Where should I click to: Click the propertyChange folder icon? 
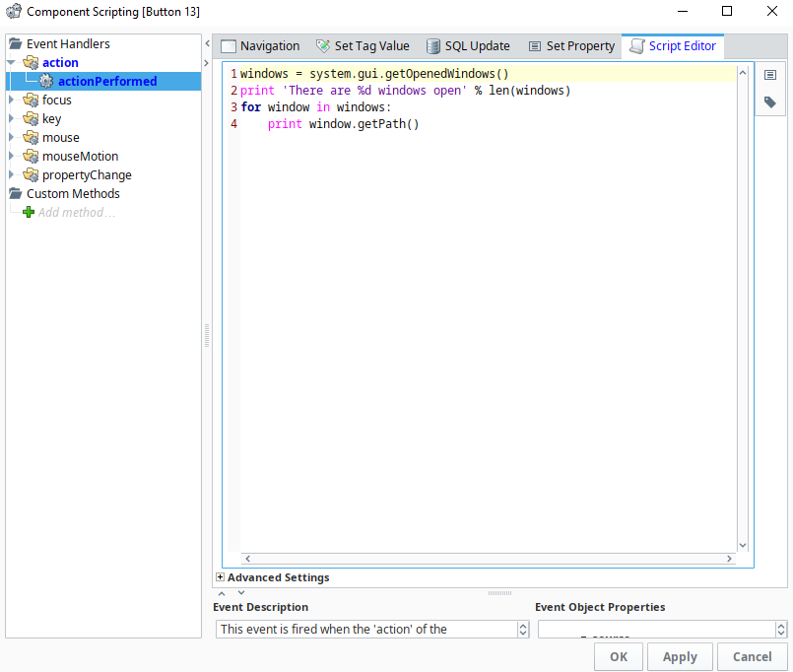pos(31,175)
